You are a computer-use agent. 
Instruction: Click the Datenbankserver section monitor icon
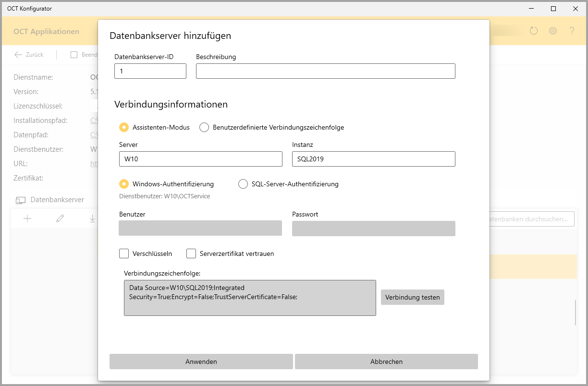21,200
